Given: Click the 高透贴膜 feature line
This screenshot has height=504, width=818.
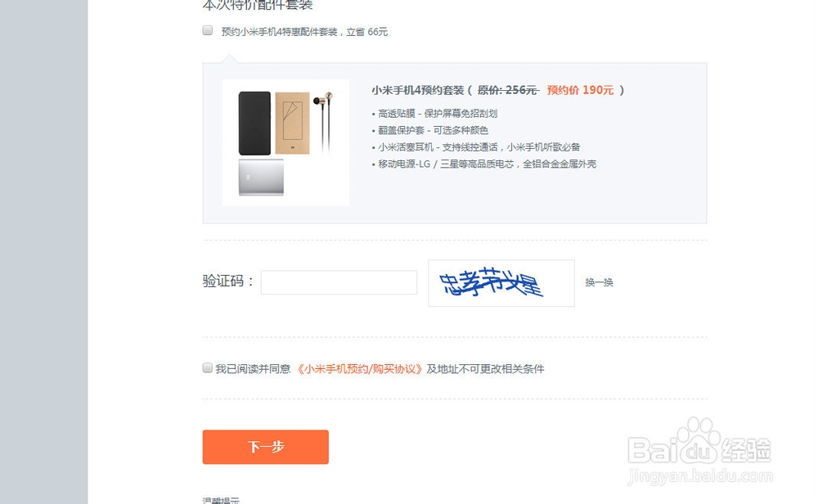Looking at the screenshot, I should [434, 113].
